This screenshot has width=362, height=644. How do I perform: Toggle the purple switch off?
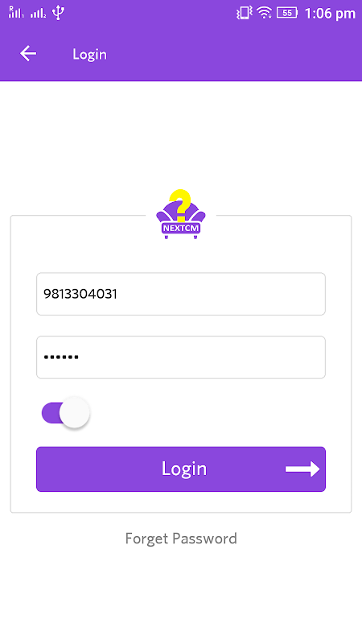[x=66, y=413]
